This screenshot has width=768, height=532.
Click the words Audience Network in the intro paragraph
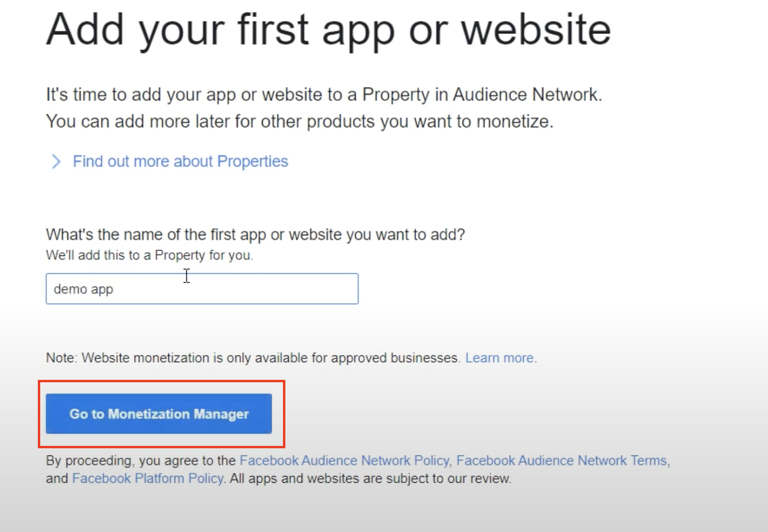[525, 95]
